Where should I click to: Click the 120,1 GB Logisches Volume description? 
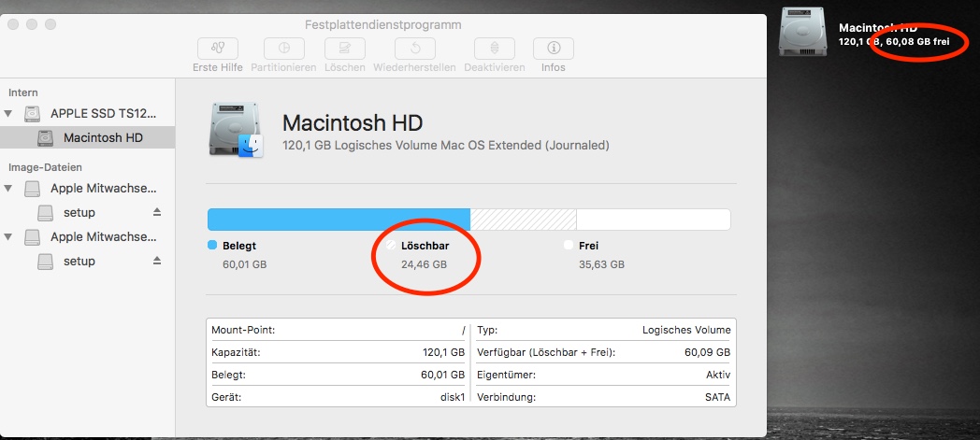pos(446,146)
